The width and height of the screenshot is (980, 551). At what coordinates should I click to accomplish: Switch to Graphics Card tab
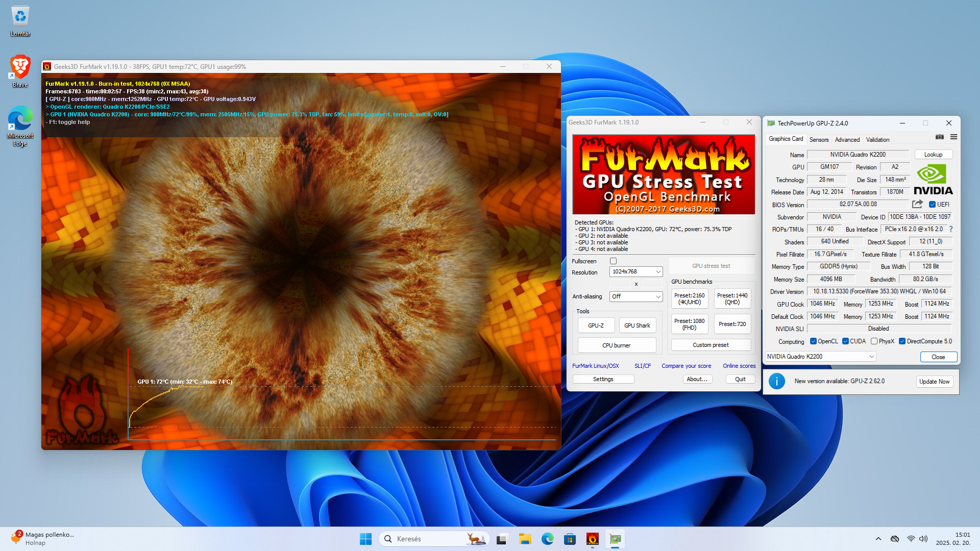pos(786,139)
